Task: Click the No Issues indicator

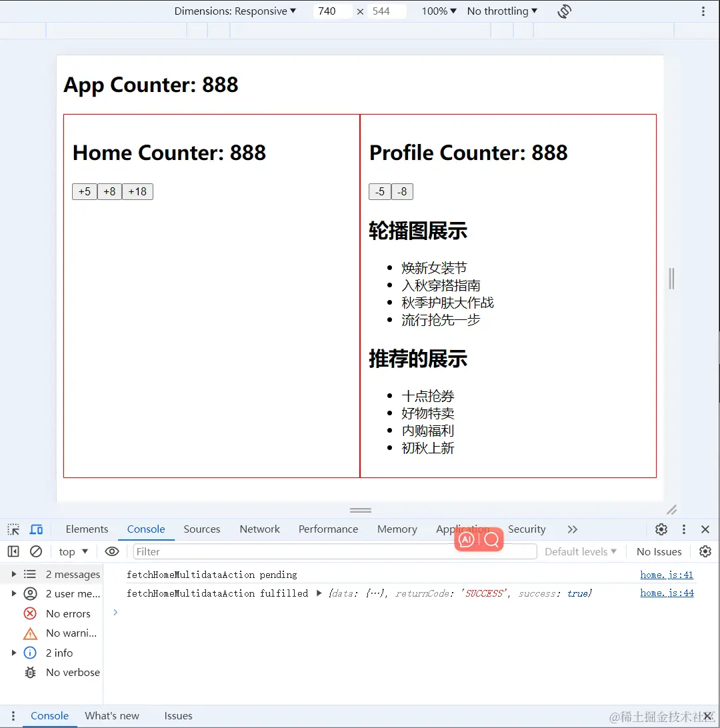Action: coord(659,551)
